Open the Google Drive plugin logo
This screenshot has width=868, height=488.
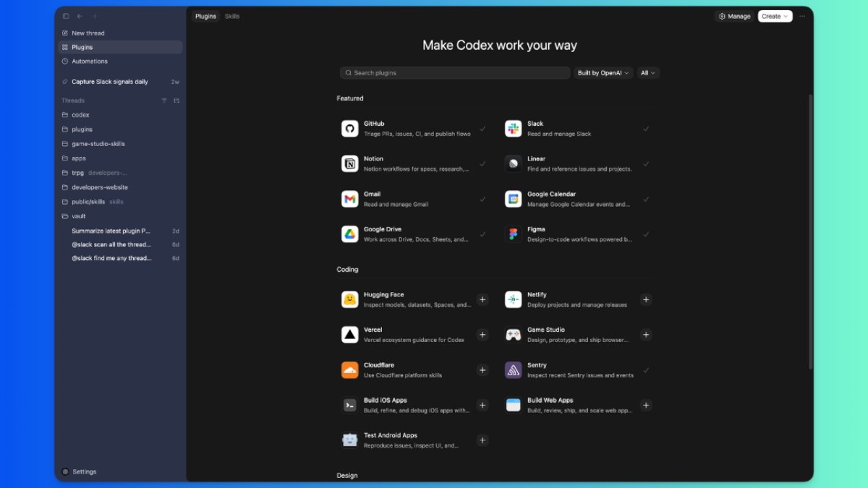click(350, 234)
